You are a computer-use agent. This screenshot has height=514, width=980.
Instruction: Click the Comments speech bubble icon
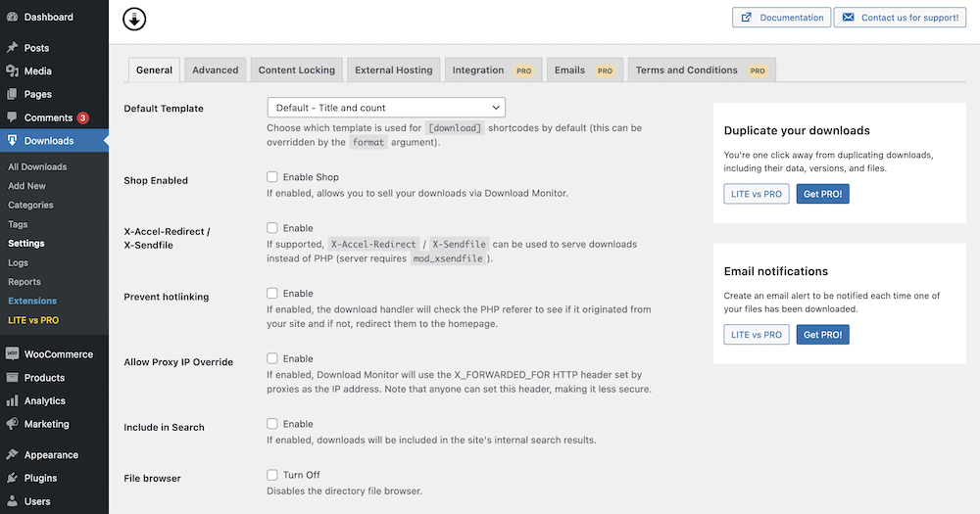coord(12,117)
